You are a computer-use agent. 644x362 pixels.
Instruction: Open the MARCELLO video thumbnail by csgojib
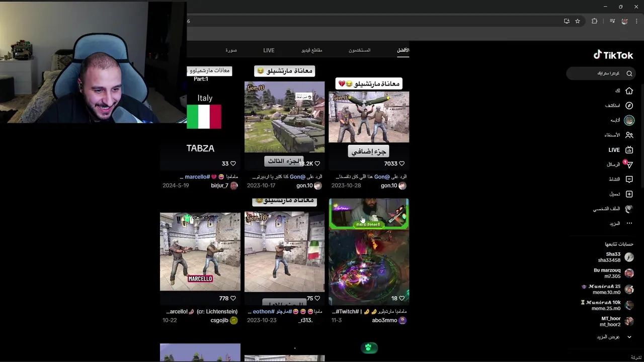(x=200, y=251)
